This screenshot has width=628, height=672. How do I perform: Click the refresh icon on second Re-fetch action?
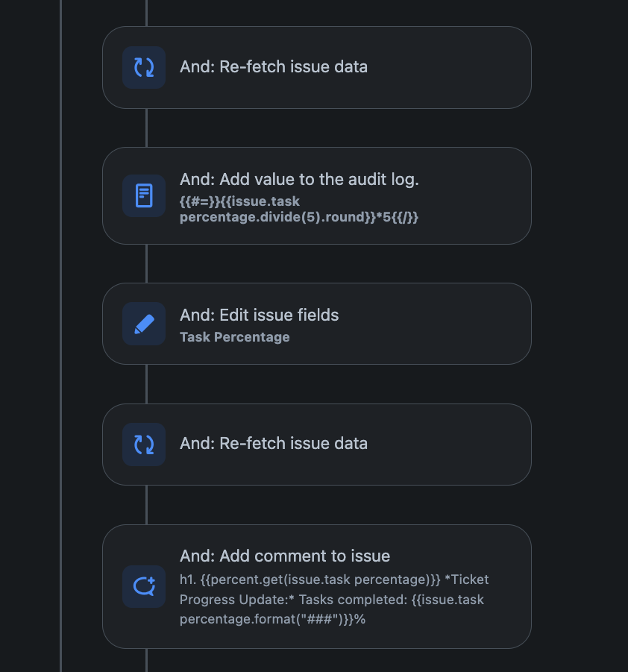pyautogui.click(x=144, y=444)
